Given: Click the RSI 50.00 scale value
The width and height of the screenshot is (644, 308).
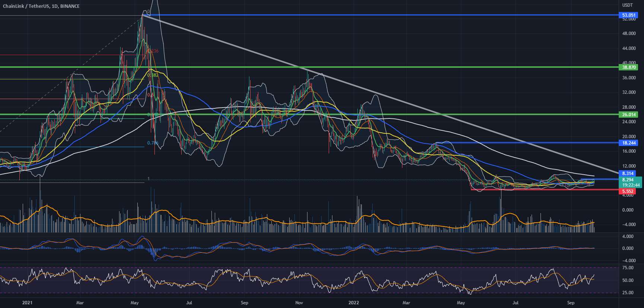Looking at the screenshot, I should click(628, 280).
